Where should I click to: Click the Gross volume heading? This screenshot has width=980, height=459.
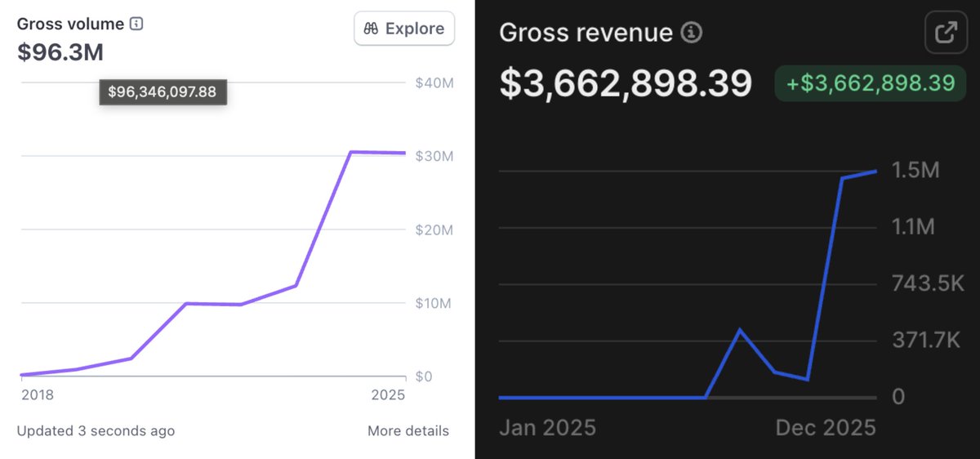(70, 24)
